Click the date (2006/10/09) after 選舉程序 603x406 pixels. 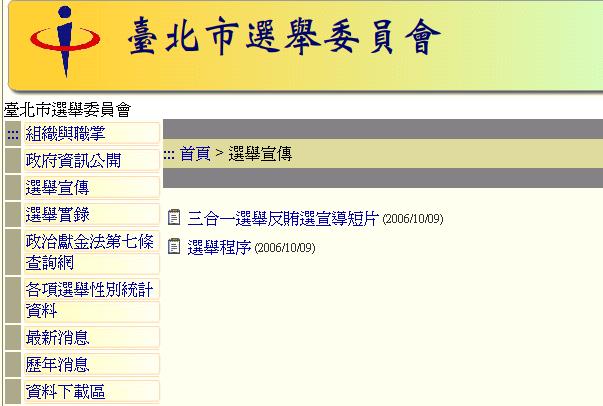point(285,248)
